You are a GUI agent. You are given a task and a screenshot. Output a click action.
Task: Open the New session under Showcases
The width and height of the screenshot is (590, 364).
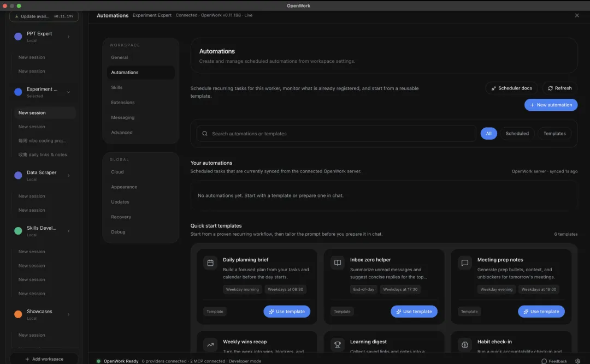45,335
